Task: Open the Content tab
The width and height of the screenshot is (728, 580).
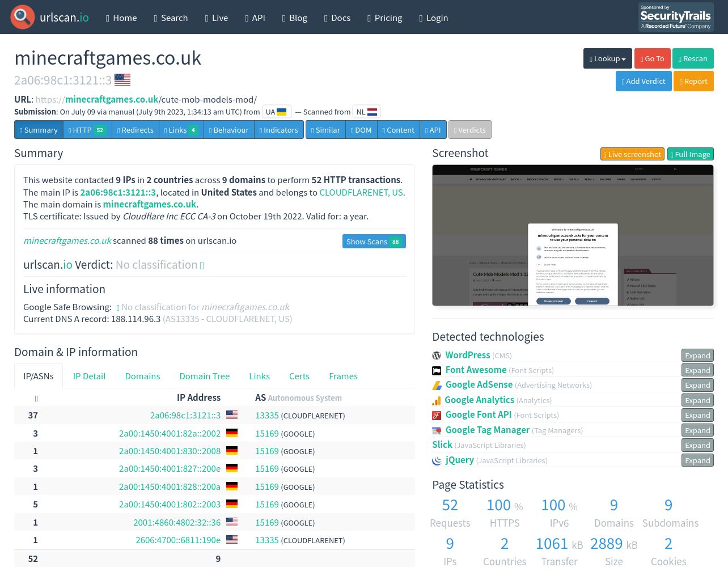Action: point(398,130)
